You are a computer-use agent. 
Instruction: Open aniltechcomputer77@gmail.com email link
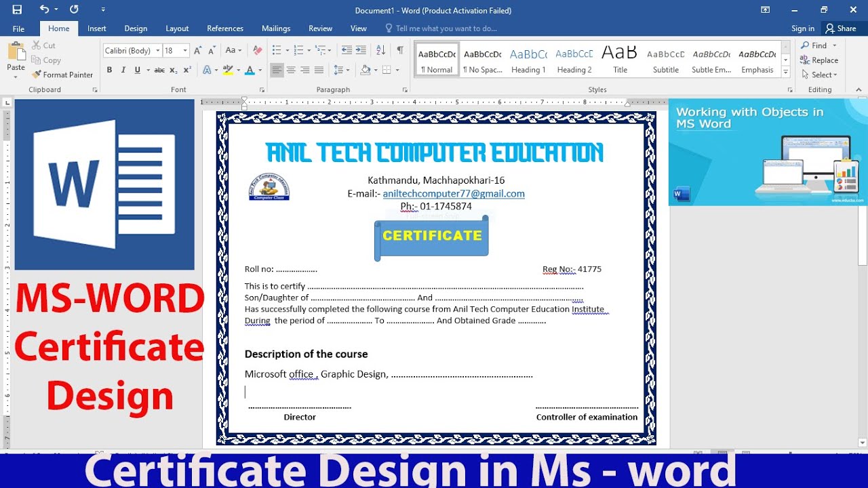pyautogui.click(x=454, y=193)
